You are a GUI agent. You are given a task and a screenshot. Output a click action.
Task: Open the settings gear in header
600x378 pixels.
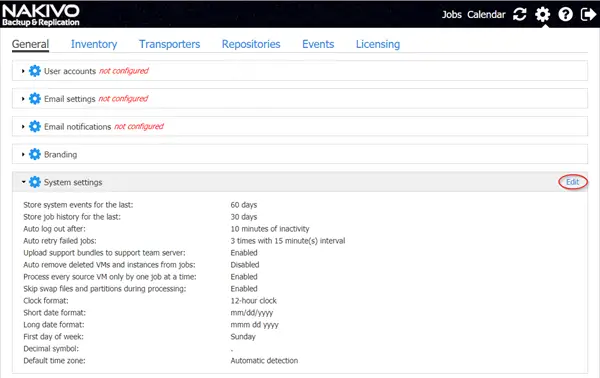coord(543,15)
